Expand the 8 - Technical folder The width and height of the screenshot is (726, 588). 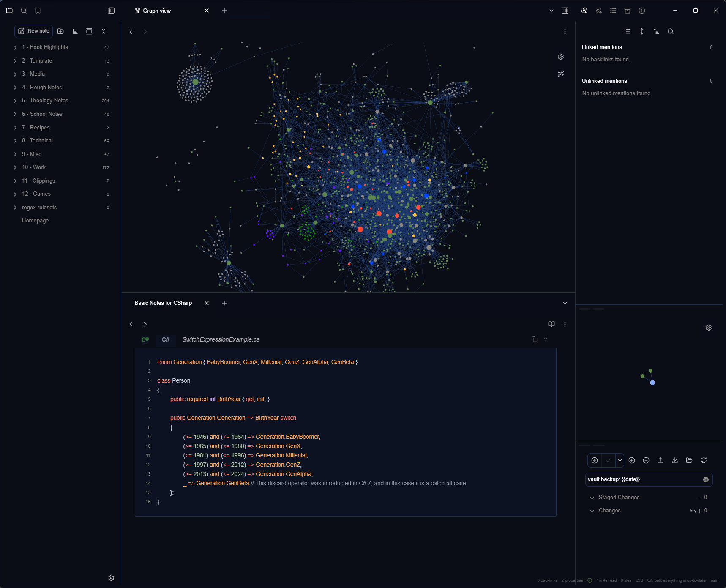[x=61, y=141]
